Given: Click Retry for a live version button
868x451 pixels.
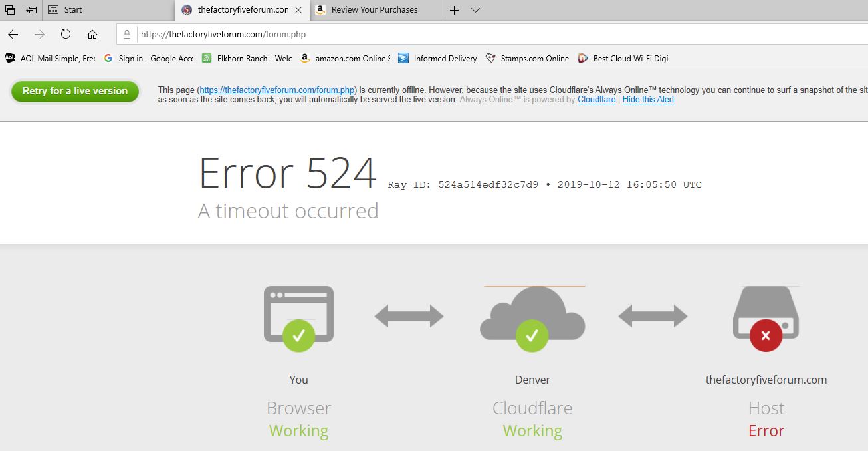Looking at the screenshot, I should [x=74, y=92].
